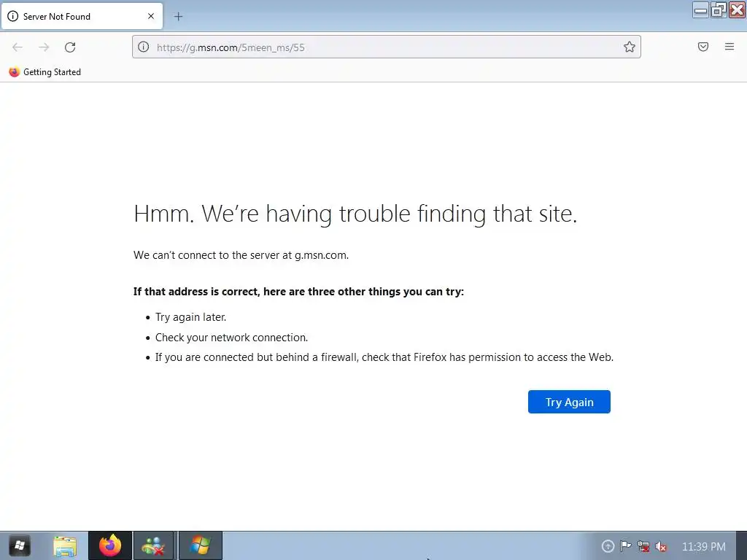Viewport: 747px width, 560px height.
Task: Open Windows Live Messenger taskbar icon
Action: 153,546
